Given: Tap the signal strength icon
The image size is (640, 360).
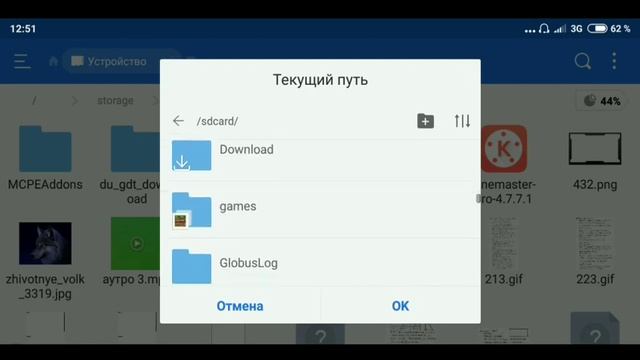Looking at the screenshot, I should coord(560,29).
